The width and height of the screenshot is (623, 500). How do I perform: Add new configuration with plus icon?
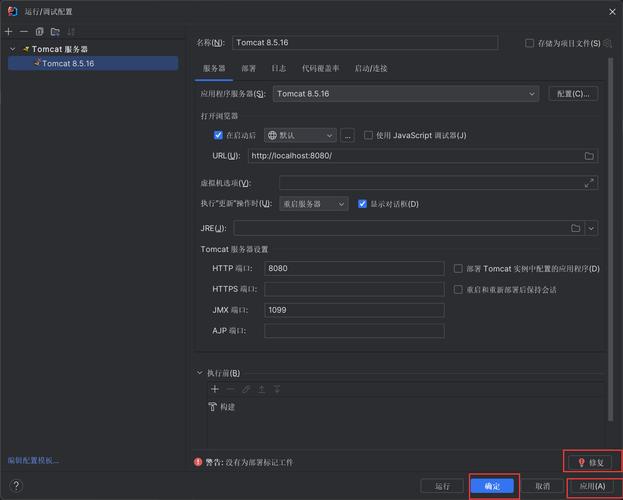point(9,31)
